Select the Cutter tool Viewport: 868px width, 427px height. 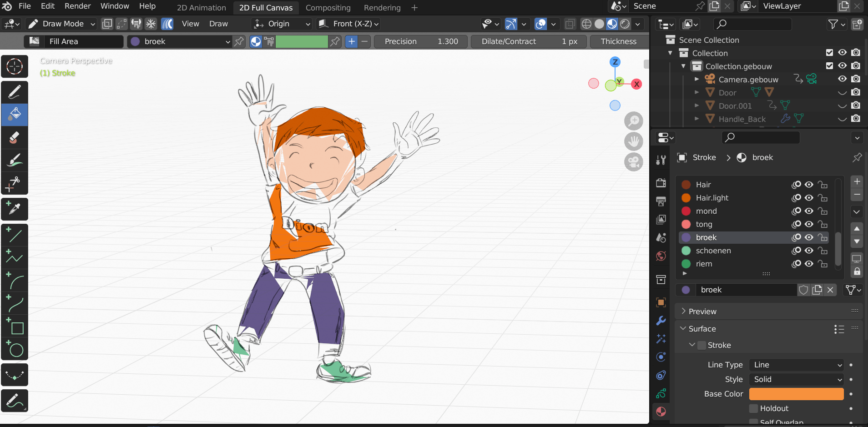tap(15, 183)
